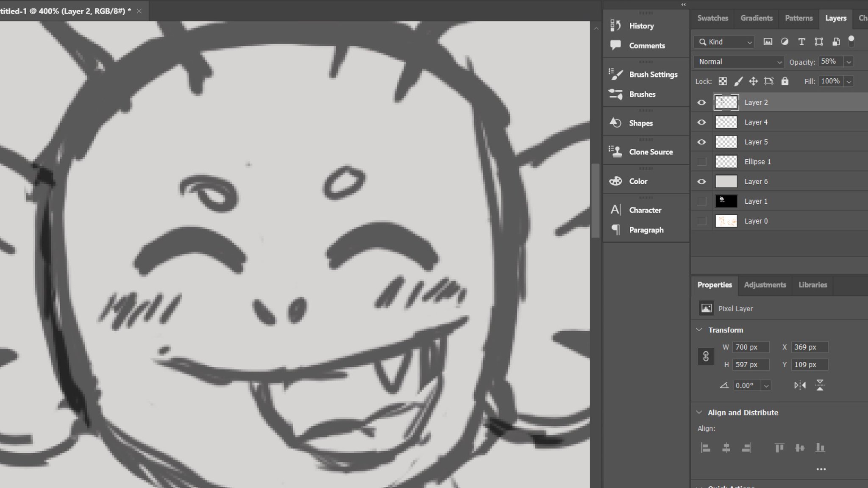Click the lock all padlock icon
The height and width of the screenshot is (488, 868).
(785, 81)
